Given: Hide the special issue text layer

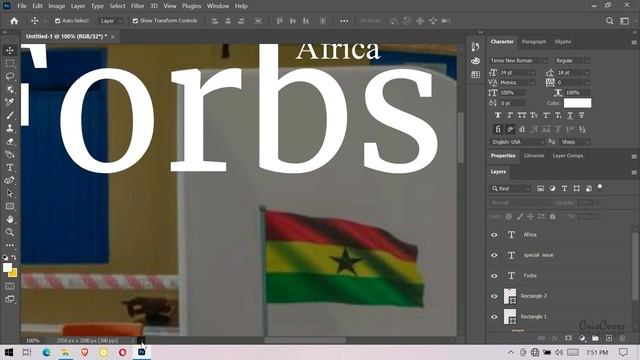Looking at the screenshot, I should coord(494,255).
